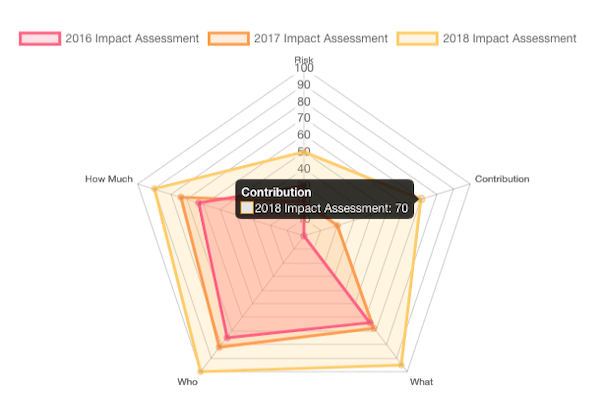Click the 2018 What data point
Screen dimensions: 600x395
click(x=401, y=365)
